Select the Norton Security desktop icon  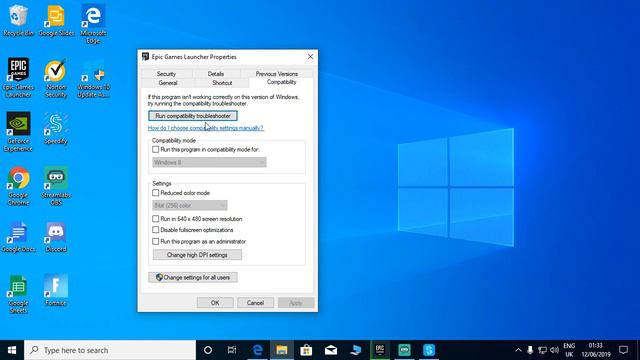(56, 78)
